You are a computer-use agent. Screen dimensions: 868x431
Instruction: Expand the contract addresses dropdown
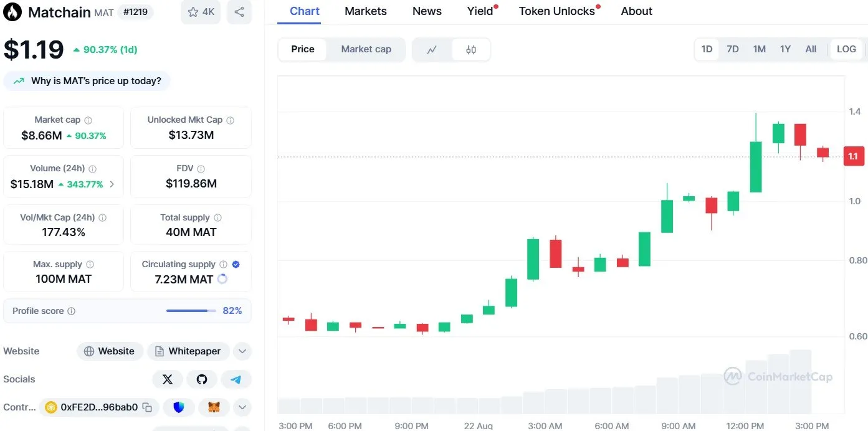click(x=242, y=407)
